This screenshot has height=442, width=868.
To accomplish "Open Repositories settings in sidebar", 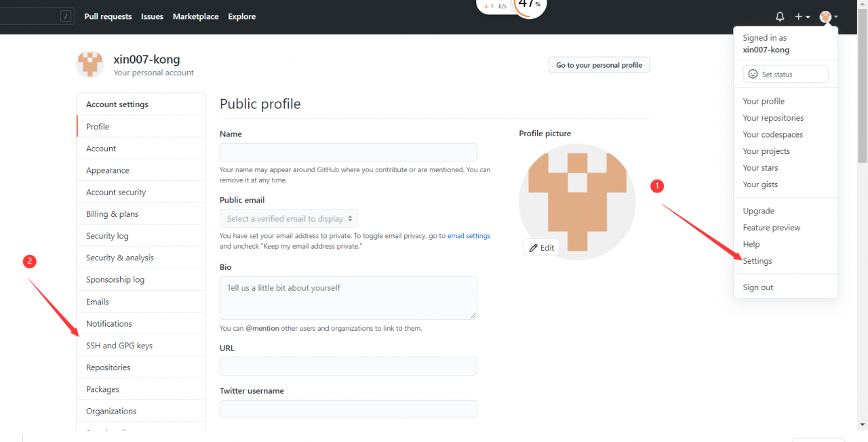I will (140, 367).
